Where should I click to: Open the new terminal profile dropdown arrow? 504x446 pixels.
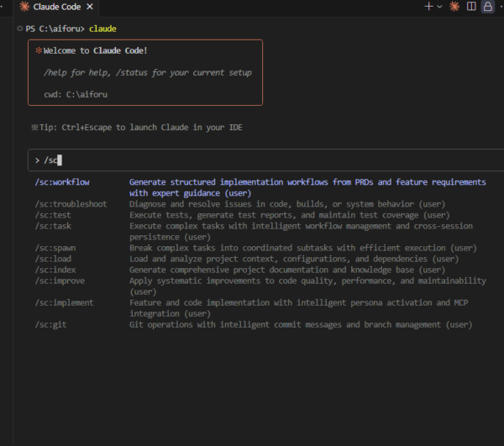[x=439, y=7]
